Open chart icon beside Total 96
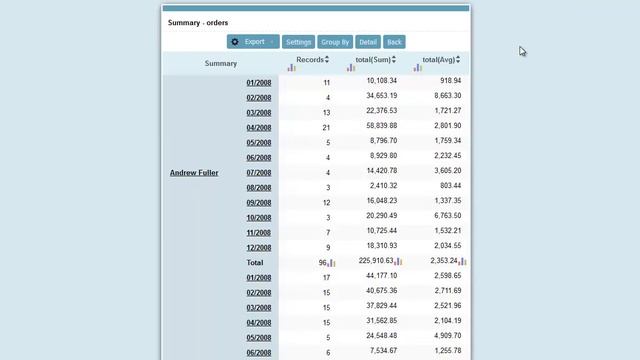640x360 pixels. pos(331,263)
